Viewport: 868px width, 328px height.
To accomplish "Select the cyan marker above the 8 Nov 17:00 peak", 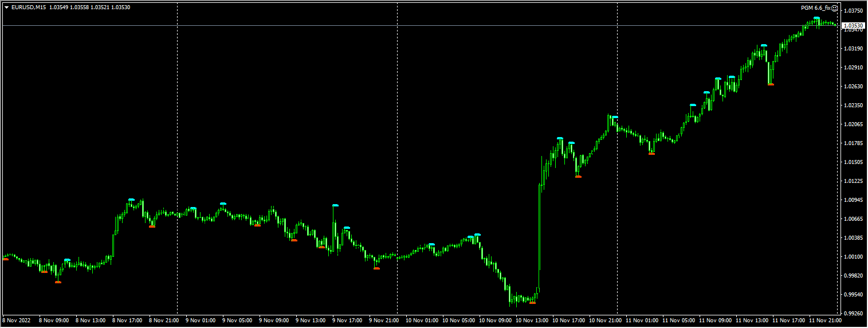I will (131, 200).
